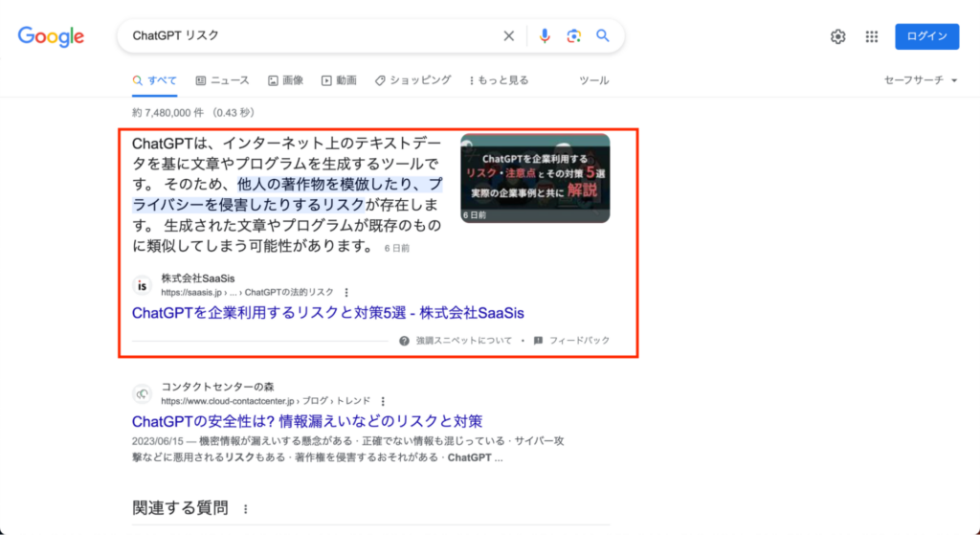Open the もっと見る menu
Viewport: 980px width, 535px height.
[x=498, y=80]
